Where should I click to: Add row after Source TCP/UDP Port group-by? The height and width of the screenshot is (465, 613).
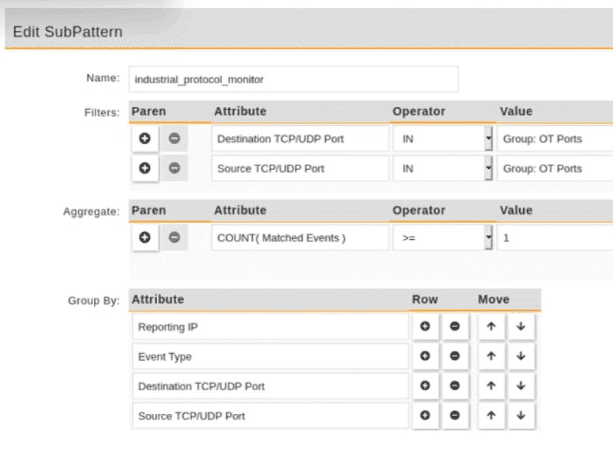click(x=425, y=415)
